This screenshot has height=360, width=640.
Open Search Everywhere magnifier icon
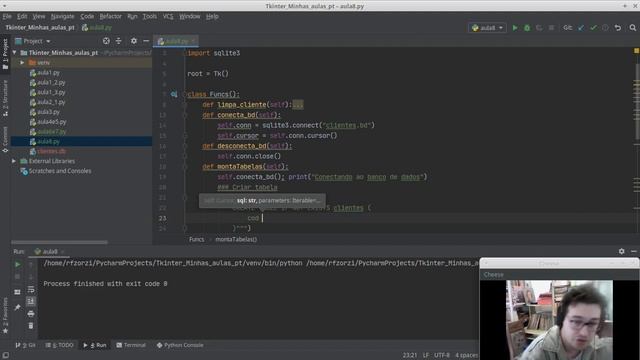tap(633, 28)
